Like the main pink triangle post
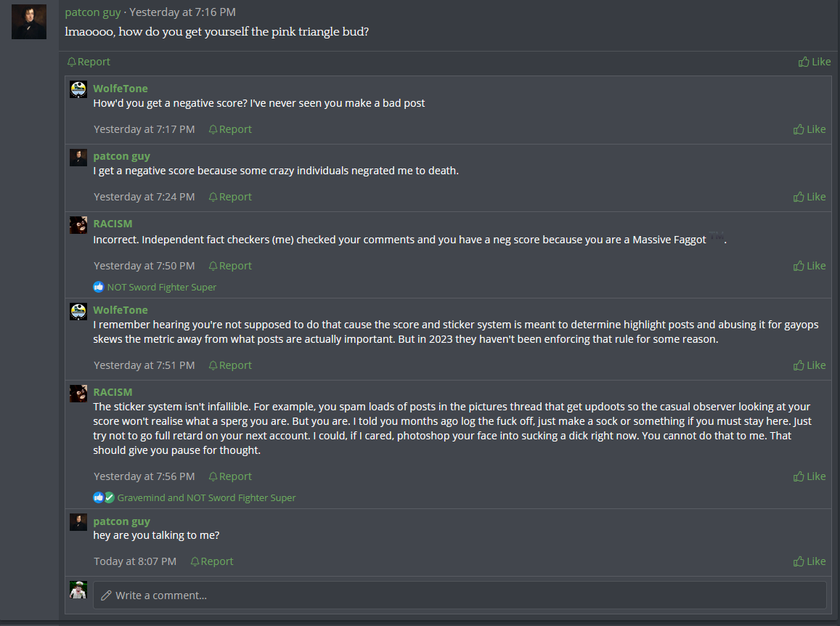Viewport: 840px width, 626px height. pyautogui.click(x=814, y=62)
